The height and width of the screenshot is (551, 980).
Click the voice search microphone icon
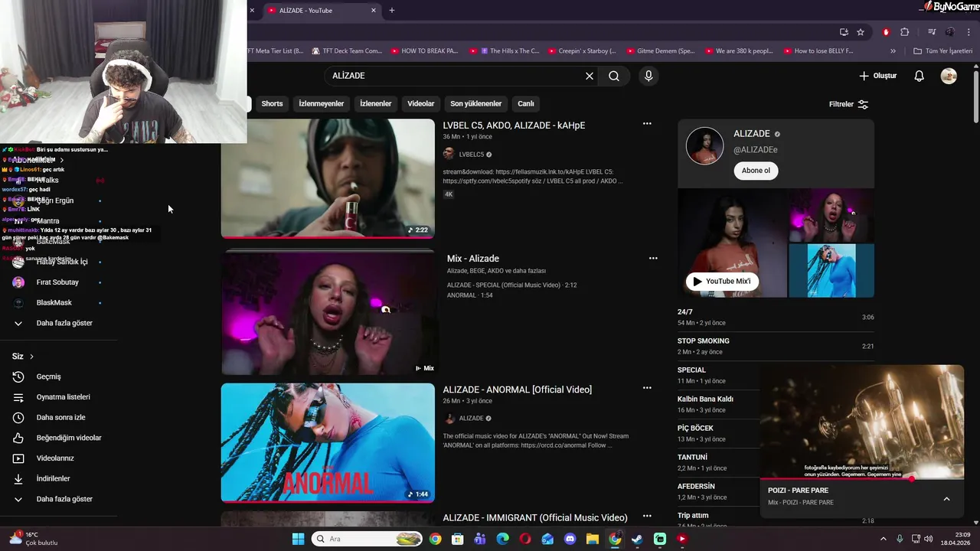point(648,76)
